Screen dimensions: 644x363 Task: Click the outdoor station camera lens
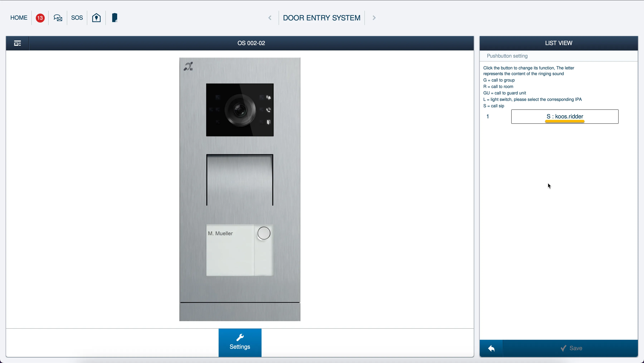[x=240, y=110]
